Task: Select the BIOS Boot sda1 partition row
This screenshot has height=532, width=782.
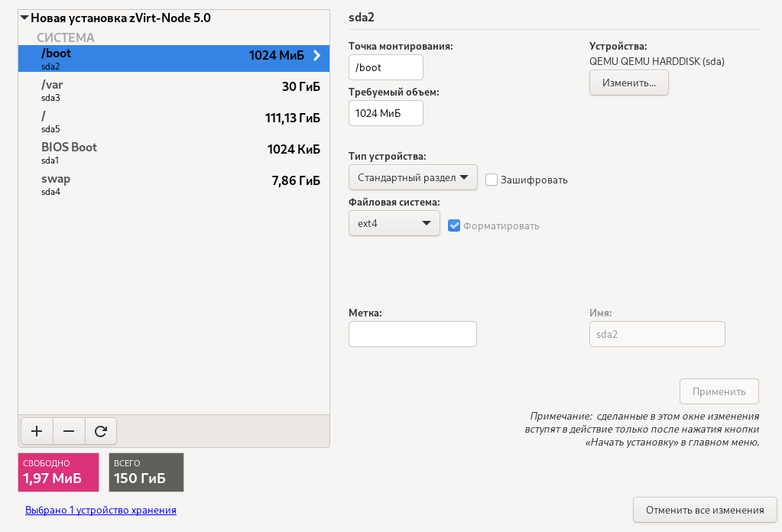Action: pos(174,153)
